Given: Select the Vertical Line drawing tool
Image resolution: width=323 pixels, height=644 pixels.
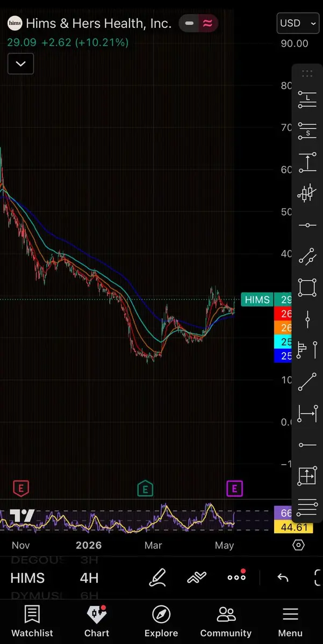Looking at the screenshot, I should tap(307, 319).
